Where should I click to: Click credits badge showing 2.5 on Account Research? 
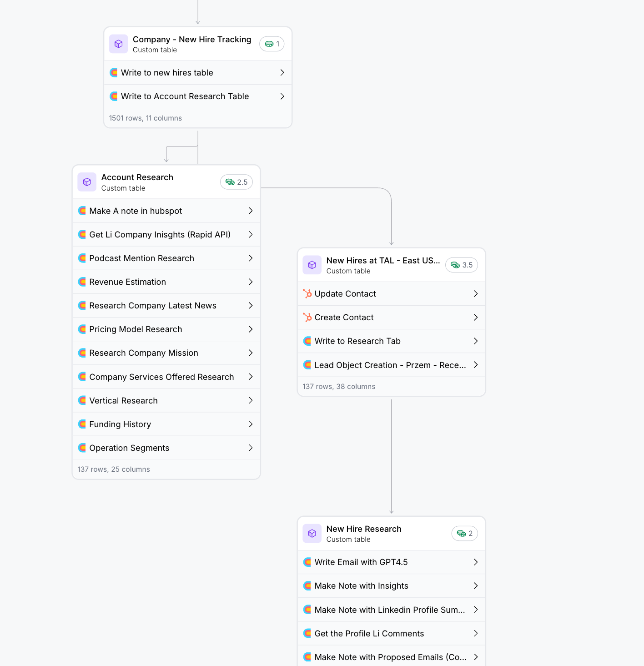tap(236, 182)
